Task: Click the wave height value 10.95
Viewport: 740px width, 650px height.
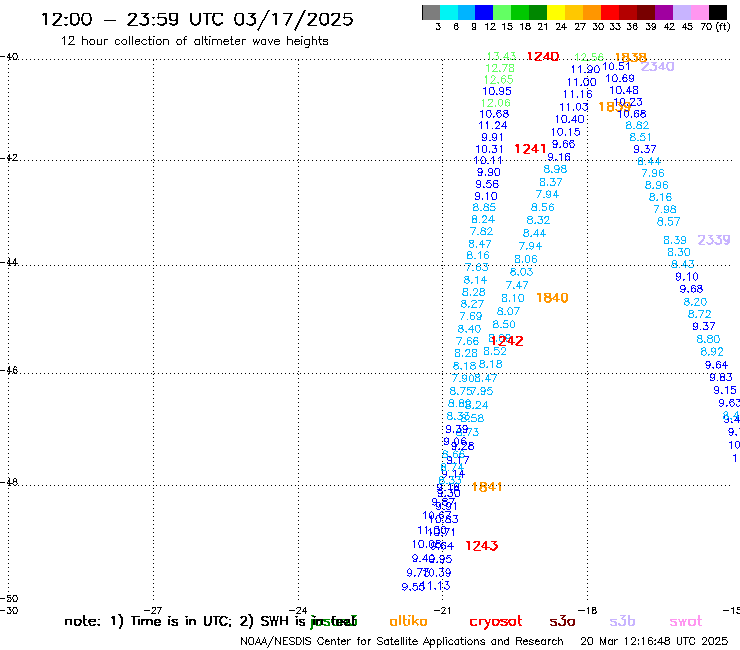Action: pyautogui.click(x=497, y=91)
